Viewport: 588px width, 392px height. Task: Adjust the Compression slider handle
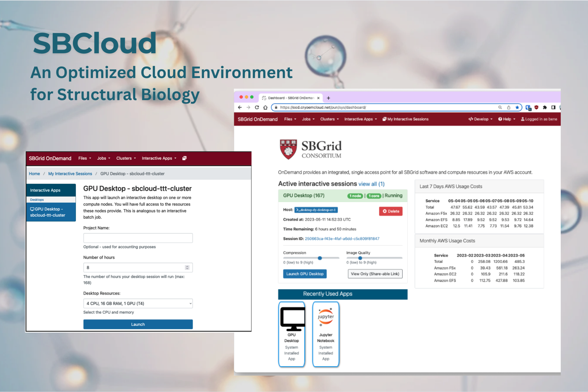coord(320,258)
